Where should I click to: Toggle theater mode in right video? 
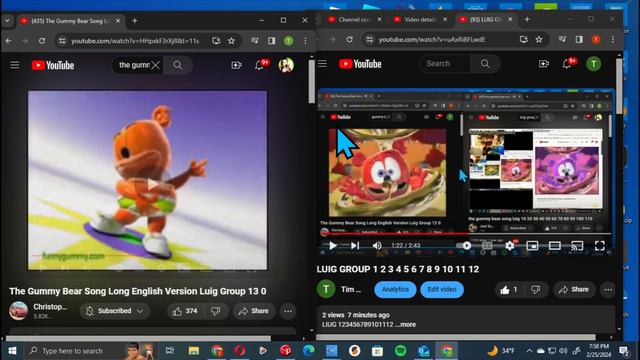(x=555, y=245)
